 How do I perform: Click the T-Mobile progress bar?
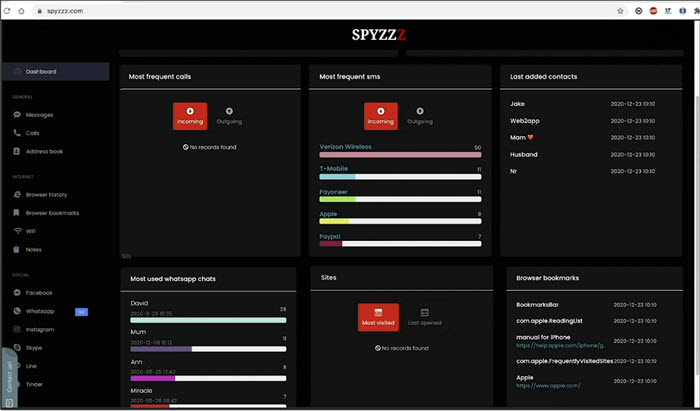(400, 177)
